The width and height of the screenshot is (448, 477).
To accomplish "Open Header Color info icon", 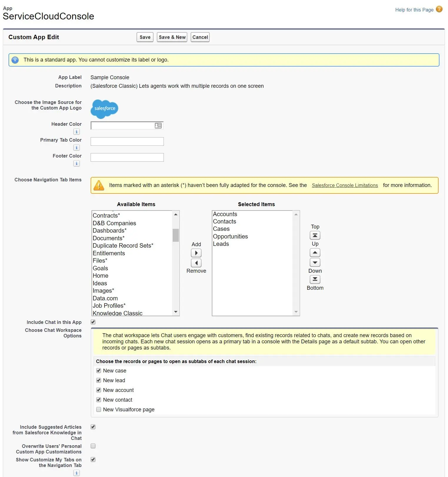I will [76, 132].
